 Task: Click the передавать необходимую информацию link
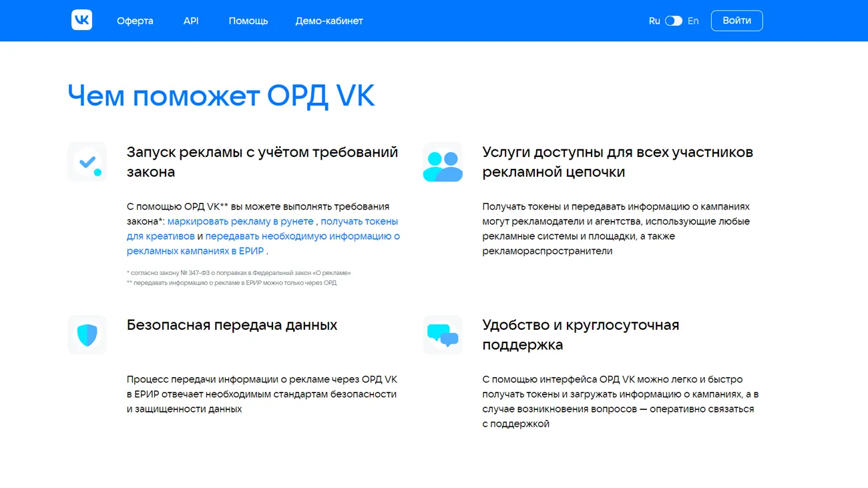point(302,236)
